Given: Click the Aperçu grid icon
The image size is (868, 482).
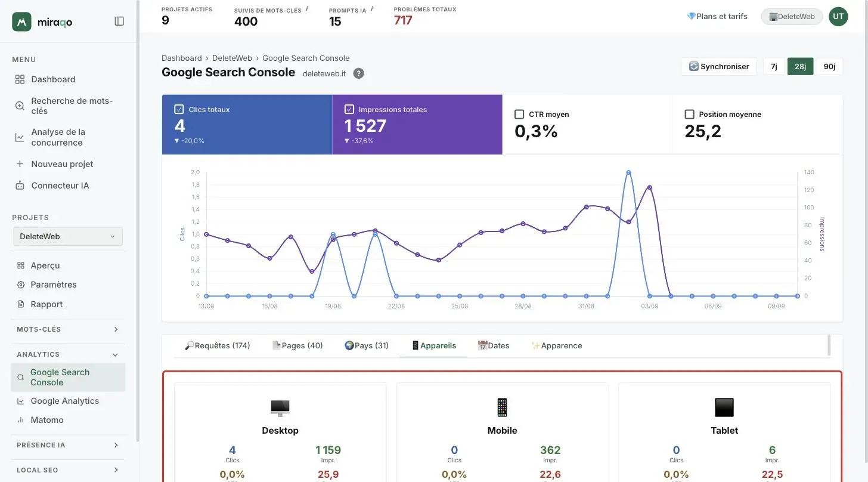Looking at the screenshot, I should tap(21, 265).
